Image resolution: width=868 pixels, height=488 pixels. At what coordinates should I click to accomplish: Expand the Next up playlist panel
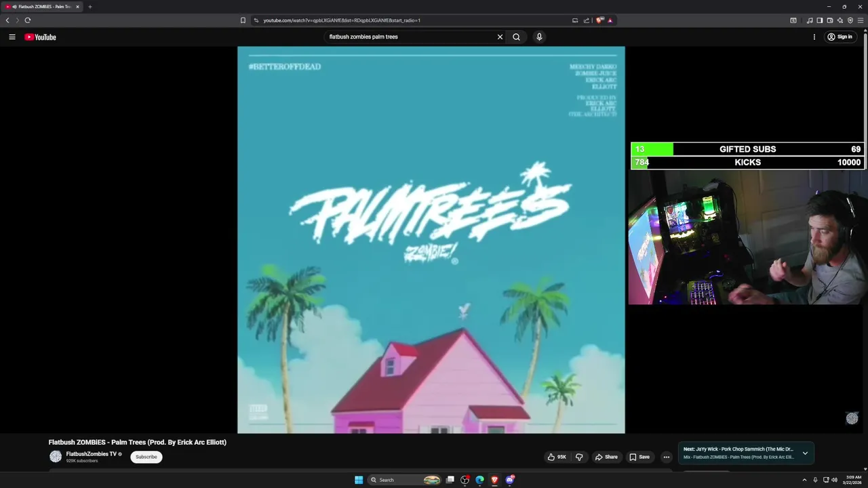click(805, 453)
